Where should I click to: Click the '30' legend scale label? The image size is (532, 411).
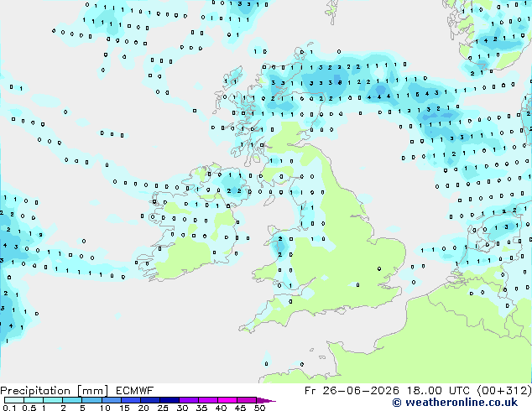pos(182,408)
